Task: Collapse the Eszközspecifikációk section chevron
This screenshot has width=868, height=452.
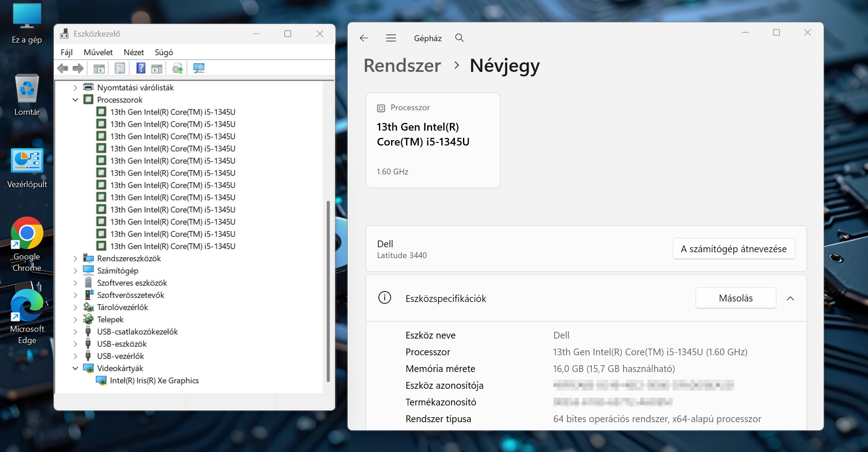Action: pyautogui.click(x=790, y=298)
